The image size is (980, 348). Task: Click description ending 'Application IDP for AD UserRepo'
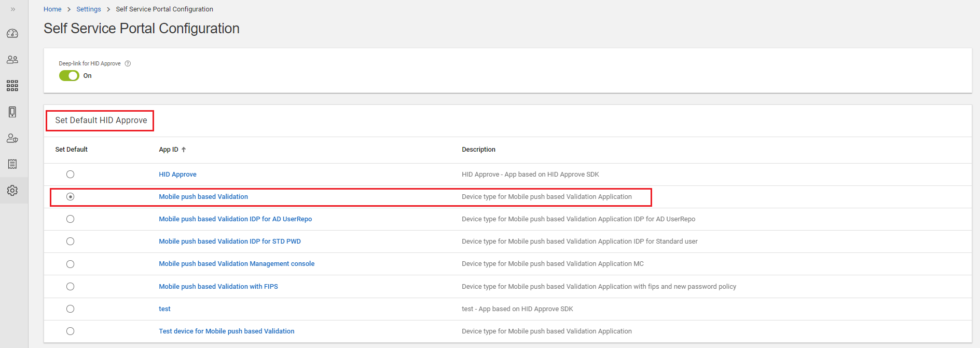coord(578,219)
